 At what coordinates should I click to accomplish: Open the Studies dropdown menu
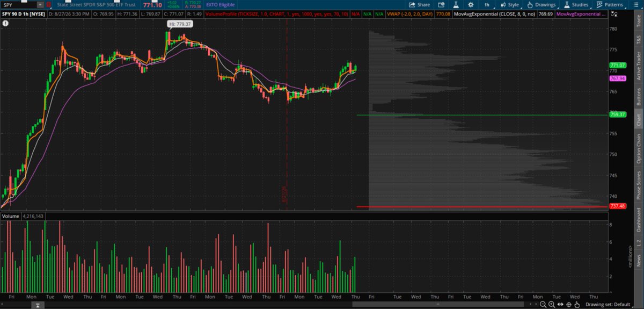click(x=576, y=4)
